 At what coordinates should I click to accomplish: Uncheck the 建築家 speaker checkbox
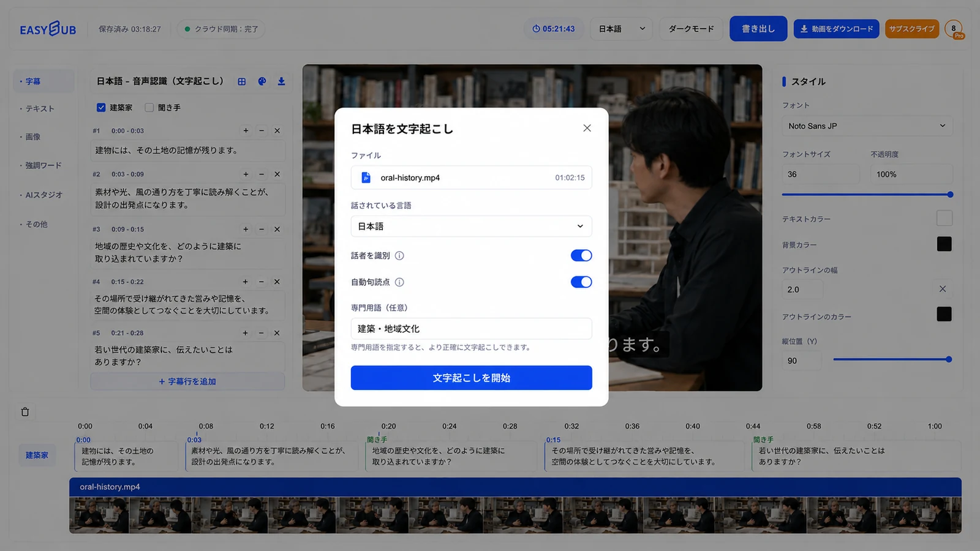pyautogui.click(x=101, y=108)
